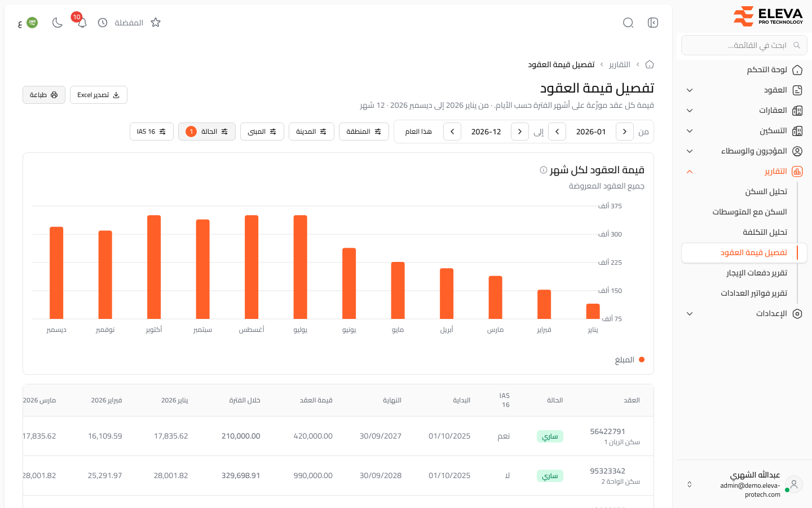812x508 pixels.
Task: Click the chart title info icon
Action: click(x=544, y=170)
